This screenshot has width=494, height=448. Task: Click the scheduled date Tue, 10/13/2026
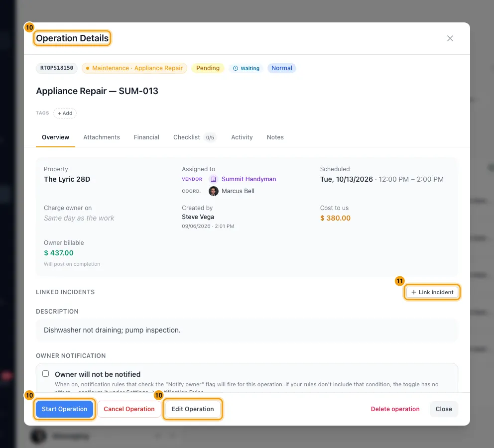click(x=347, y=180)
